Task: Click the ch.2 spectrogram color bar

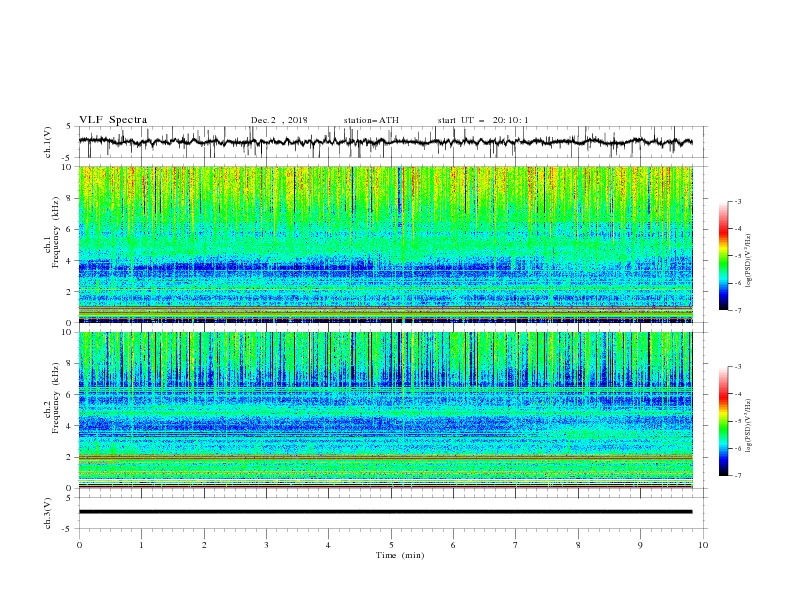Action: [x=723, y=421]
